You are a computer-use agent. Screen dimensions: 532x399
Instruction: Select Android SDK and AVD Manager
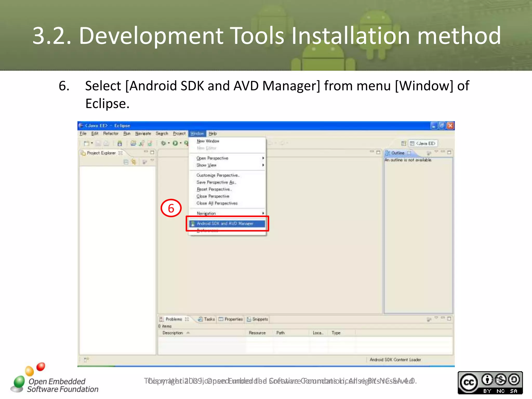click(x=227, y=223)
